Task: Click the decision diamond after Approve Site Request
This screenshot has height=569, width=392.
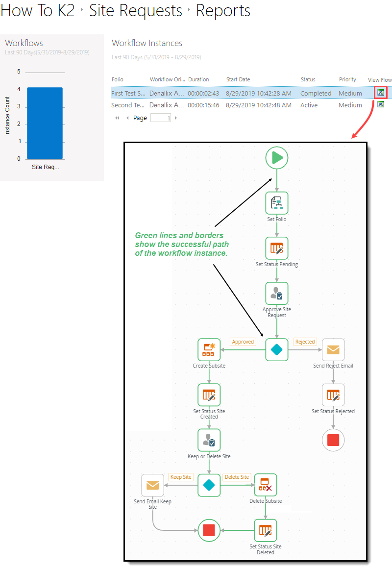Action: (276, 349)
